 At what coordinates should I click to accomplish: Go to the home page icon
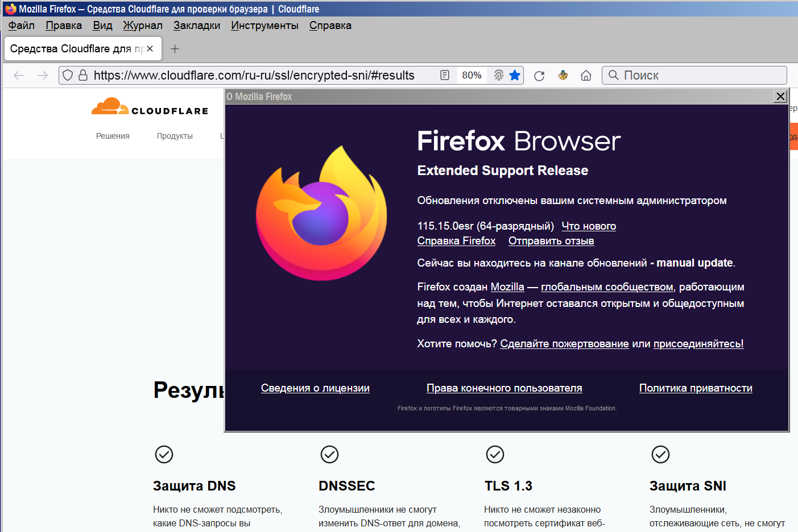coord(586,75)
